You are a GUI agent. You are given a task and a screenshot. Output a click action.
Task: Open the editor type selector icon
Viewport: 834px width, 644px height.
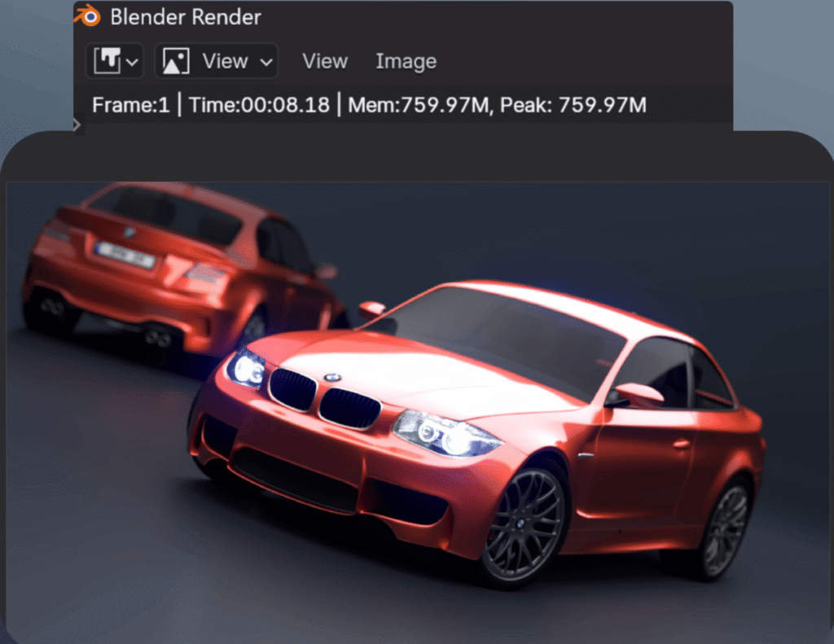(x=108, y=61)
